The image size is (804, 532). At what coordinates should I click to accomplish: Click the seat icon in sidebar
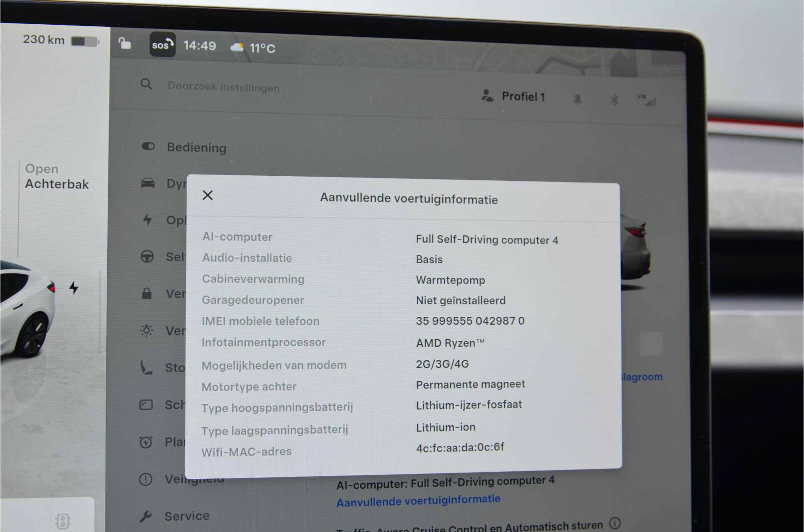tap(146, 368)
